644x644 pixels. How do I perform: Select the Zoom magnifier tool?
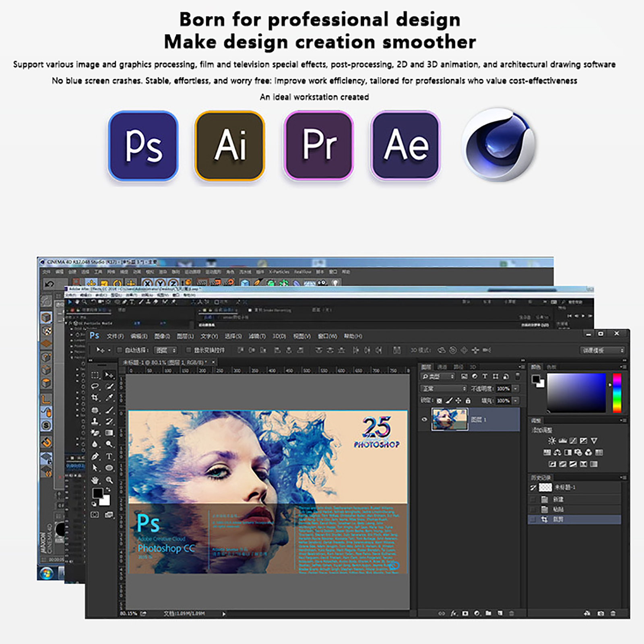109,480
